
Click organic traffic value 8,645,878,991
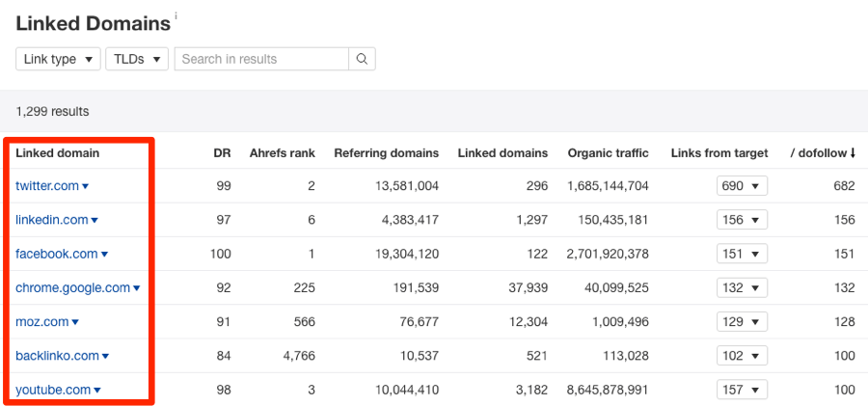coord(608,390)
